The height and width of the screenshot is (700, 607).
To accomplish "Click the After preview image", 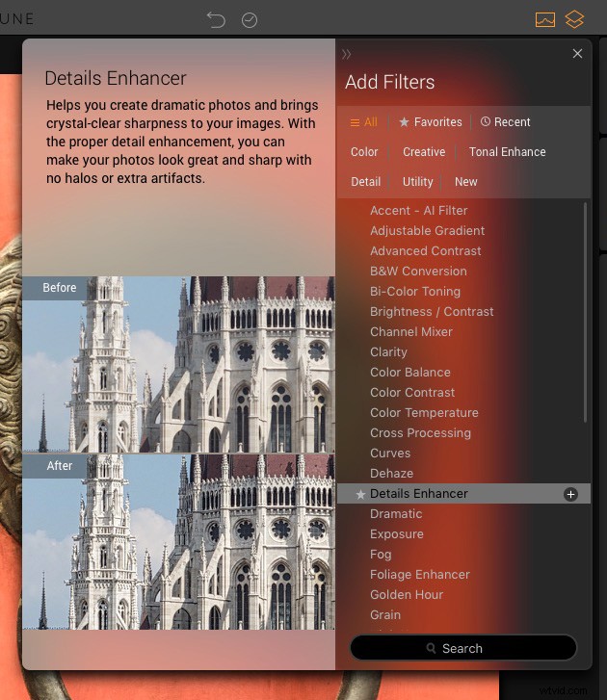I will [x=178, y=542].
